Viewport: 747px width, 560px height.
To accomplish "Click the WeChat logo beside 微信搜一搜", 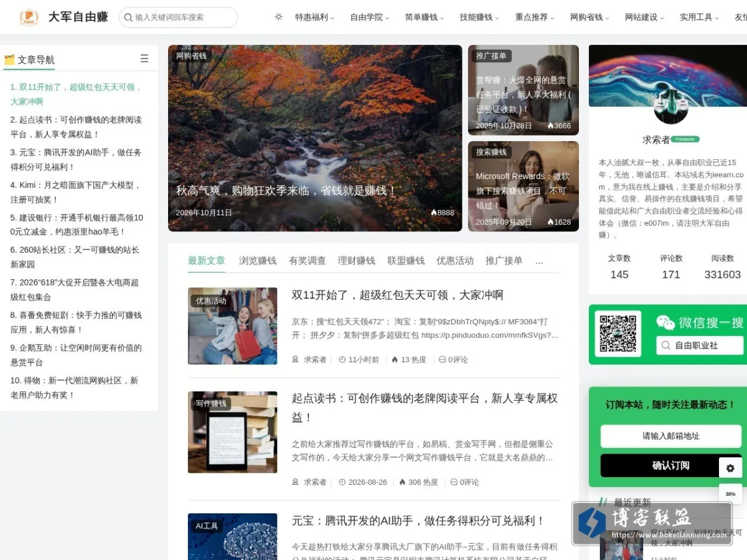I will (665, 322).
